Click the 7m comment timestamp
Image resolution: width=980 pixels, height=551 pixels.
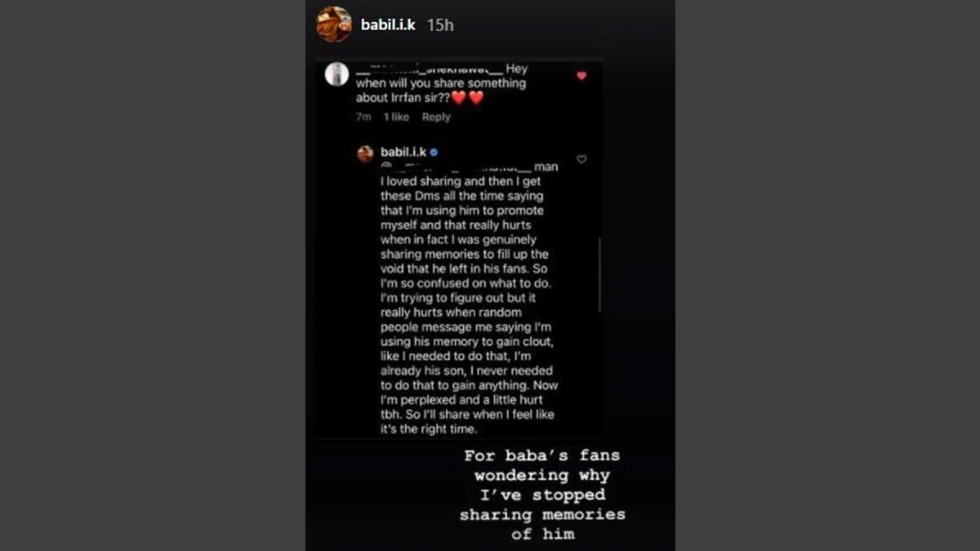tap(364, 117)
